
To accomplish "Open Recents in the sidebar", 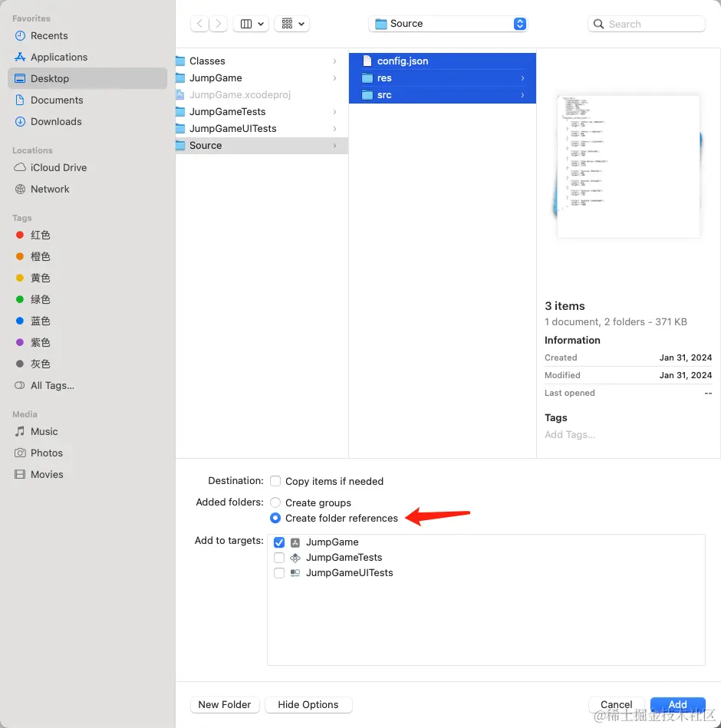I will tap(87, 36).
